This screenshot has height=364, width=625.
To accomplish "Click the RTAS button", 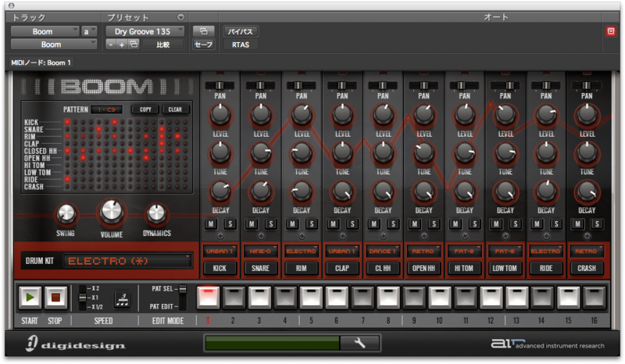I will (x=241, y=45).
